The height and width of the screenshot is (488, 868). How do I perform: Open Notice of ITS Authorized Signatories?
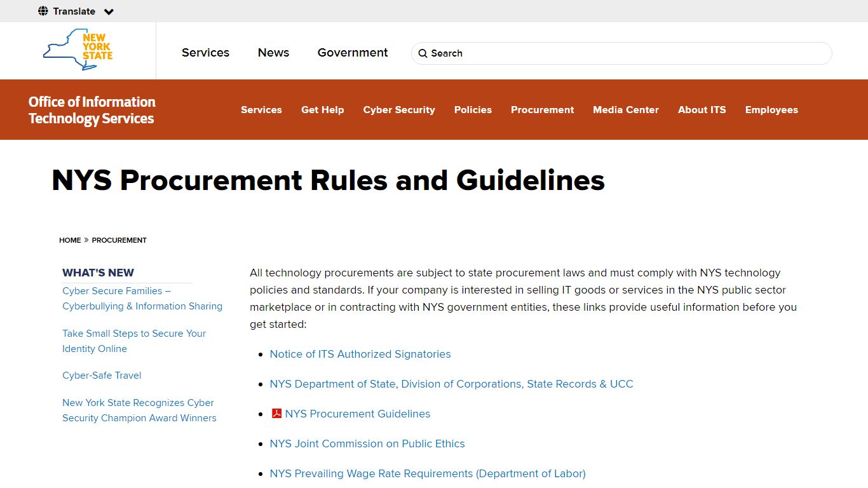coord(360,354)
